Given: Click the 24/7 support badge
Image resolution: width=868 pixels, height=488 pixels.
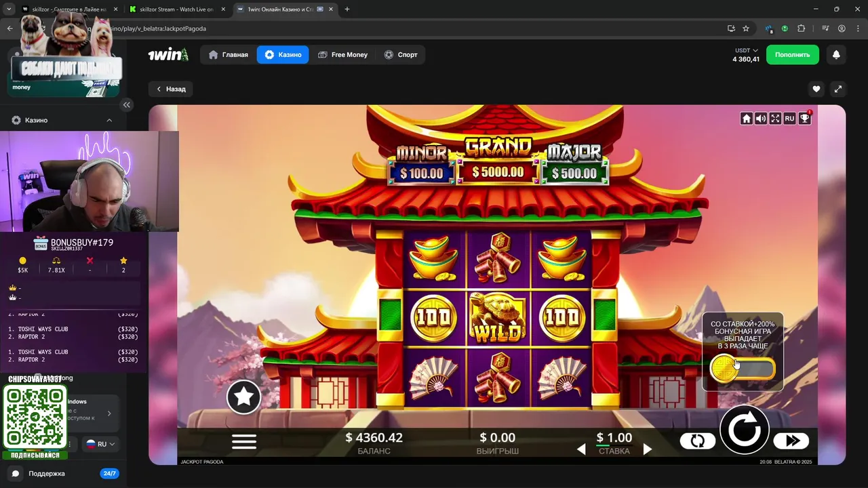Looking at the screenshot, I should coord(109,474).
